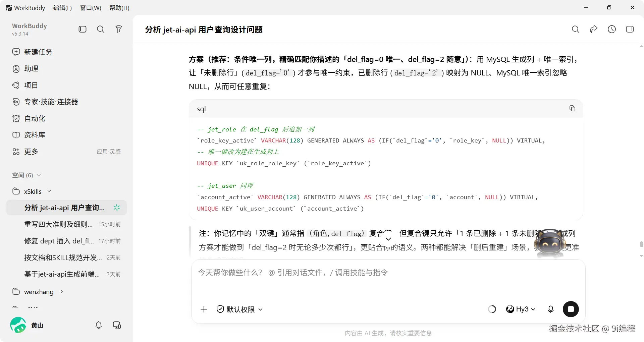Open the 编辑(E) menu

[62, 8]
